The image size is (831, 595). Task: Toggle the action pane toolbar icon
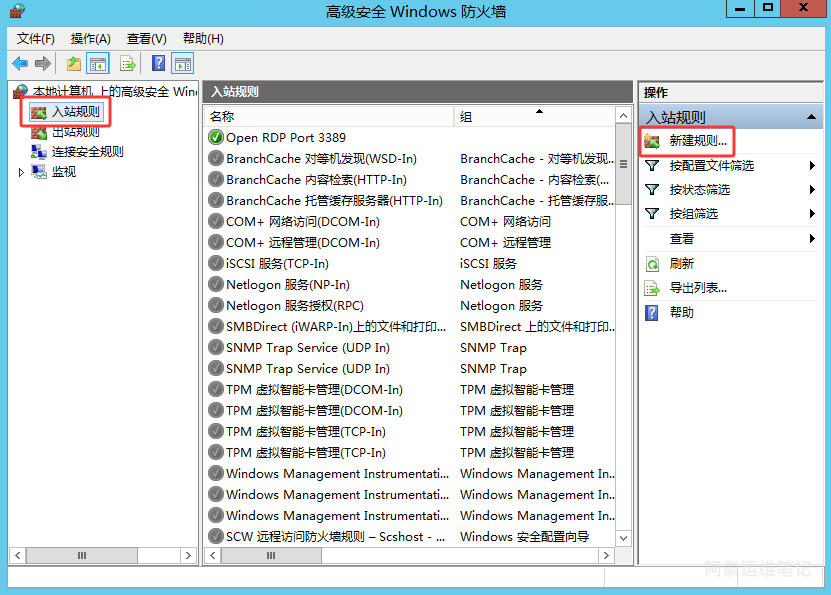pyautogui.click(x=183, y=64)
